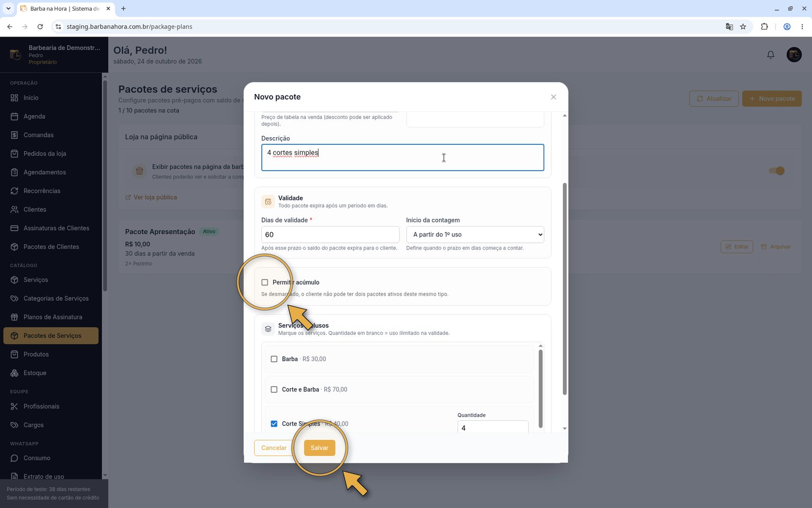Screen dimensions: 812x508
Task: Close the Novo pacote dialog
Action: [553, 97]
